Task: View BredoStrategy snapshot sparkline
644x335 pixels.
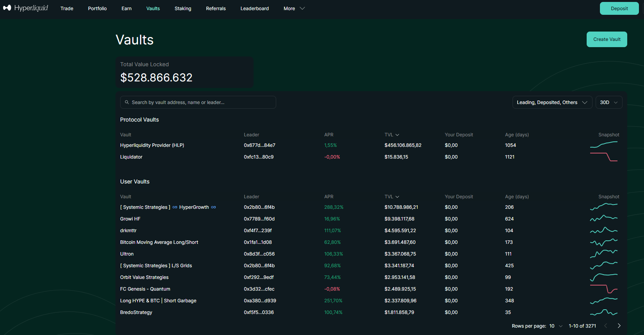Action: 604,312
